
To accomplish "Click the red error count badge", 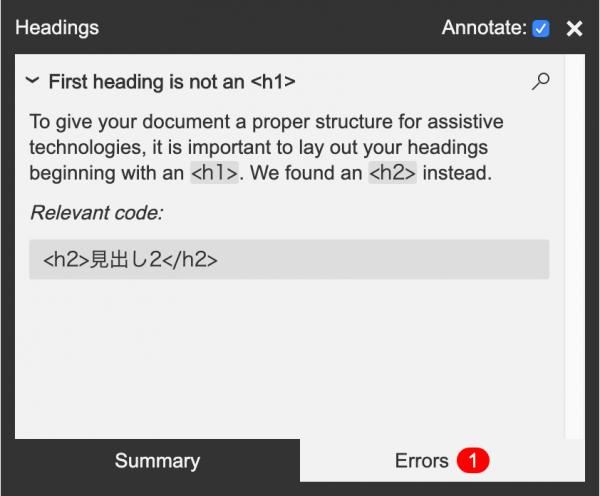I will 473,460.
